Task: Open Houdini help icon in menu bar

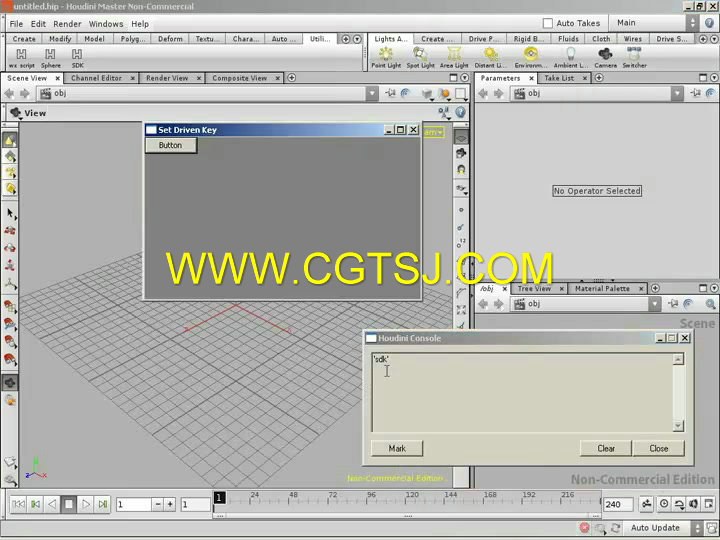Action: pyautogui.click(x=709, y=23)
